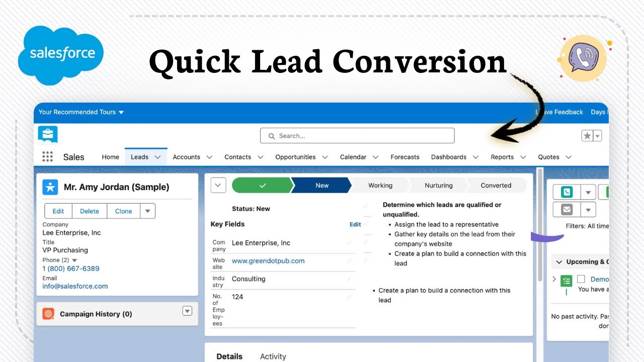Click the phone number 1 (800) 667-6389
644x362 pixels.
71,268
